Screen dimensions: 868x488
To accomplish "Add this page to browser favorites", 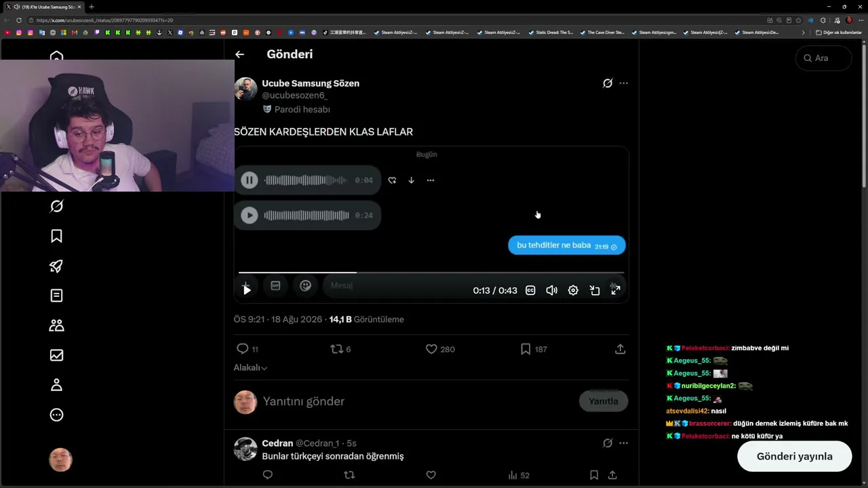I will 799,20.
